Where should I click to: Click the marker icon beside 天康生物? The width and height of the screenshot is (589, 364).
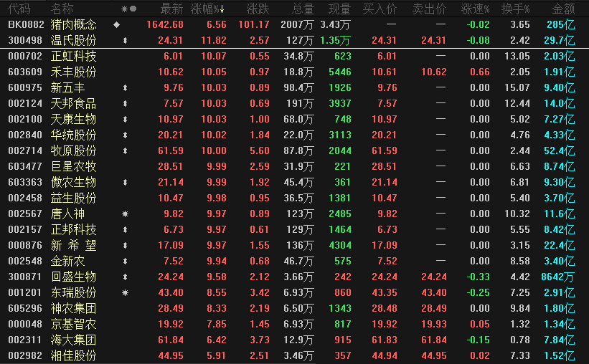coord(125,120)
